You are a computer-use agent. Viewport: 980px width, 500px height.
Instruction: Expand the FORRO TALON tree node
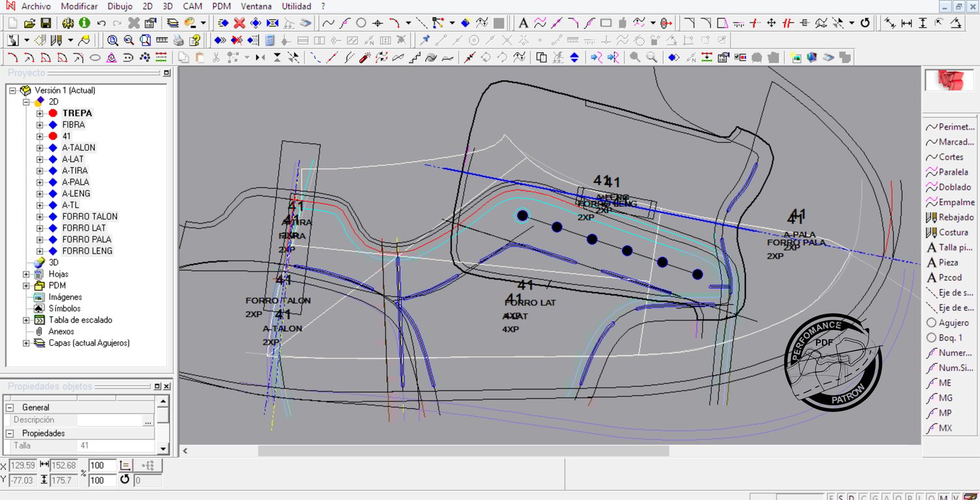point(40,216)
